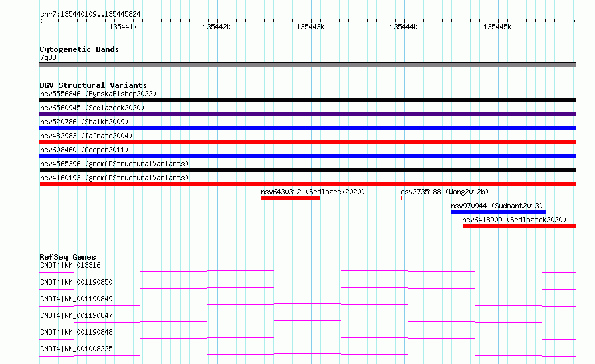Open nsv6560945 (Sedlazeck2020) variant label
The image size is (595, 364).
click(x=92, y=108)
